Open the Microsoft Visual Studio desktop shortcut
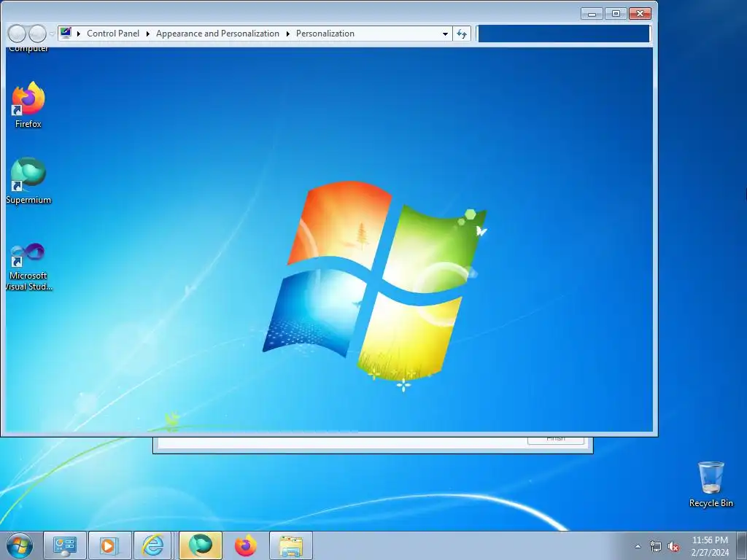The height and width of the screenshot is (560, 747). 28,267
